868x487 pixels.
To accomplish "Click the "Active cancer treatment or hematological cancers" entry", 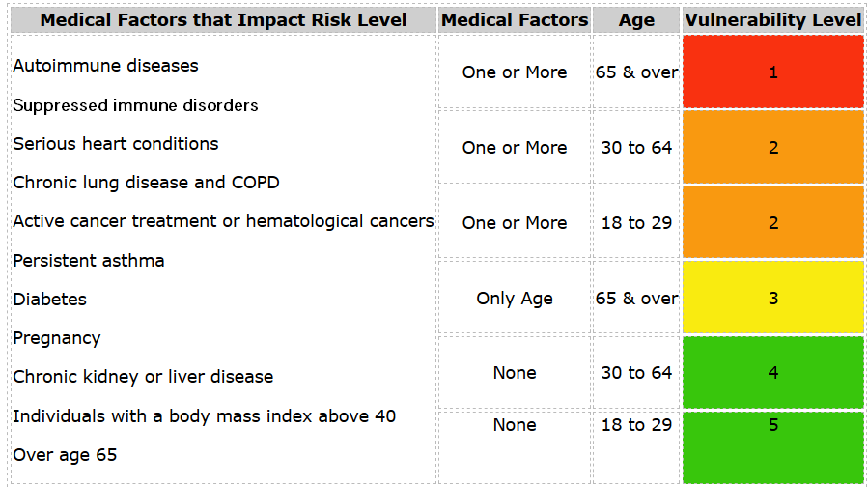I will point(223,221).
